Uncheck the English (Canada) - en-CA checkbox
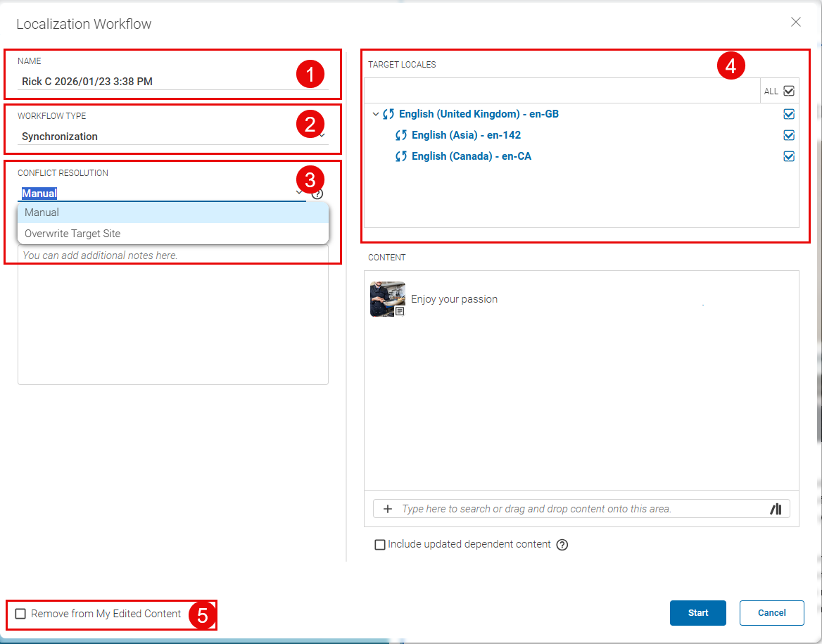The height and width of the screenshot is (644, 822). click(x=789, y=156)
